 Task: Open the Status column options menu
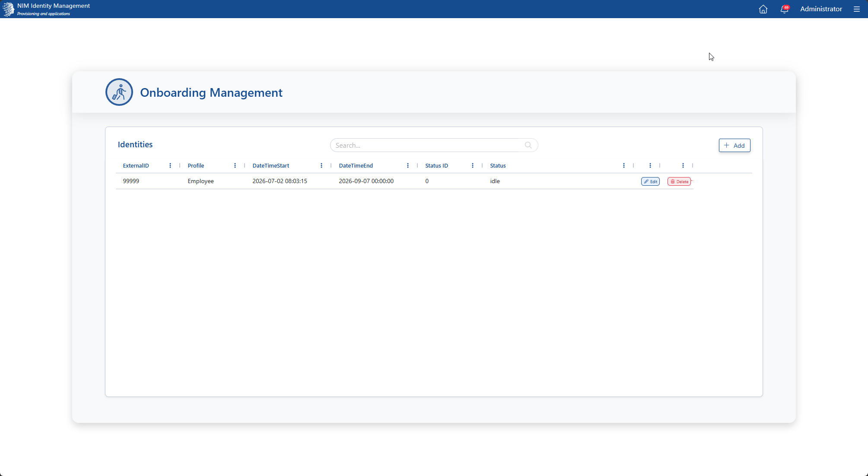(x=624, y=165)
